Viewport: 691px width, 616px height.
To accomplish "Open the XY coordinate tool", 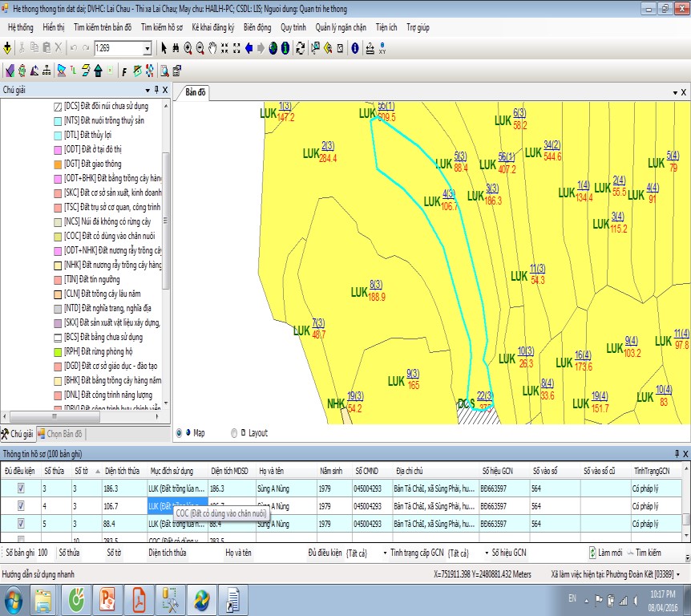I will (x=382, y=49).
